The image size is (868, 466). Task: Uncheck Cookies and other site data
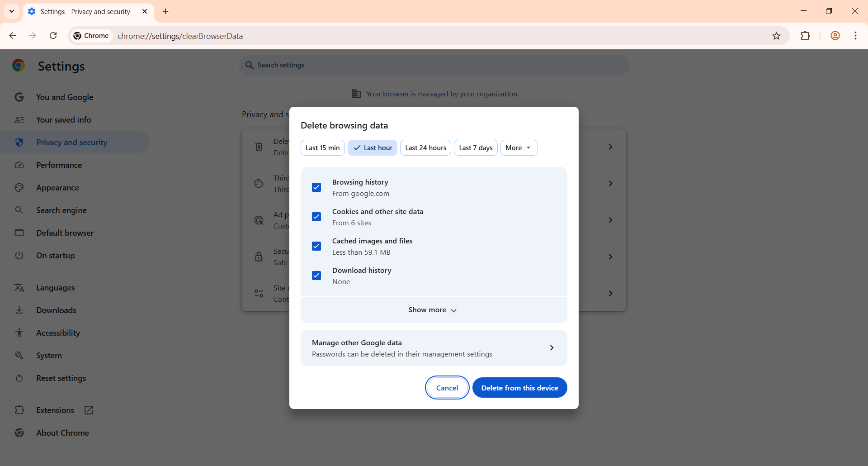pos(316,217)
